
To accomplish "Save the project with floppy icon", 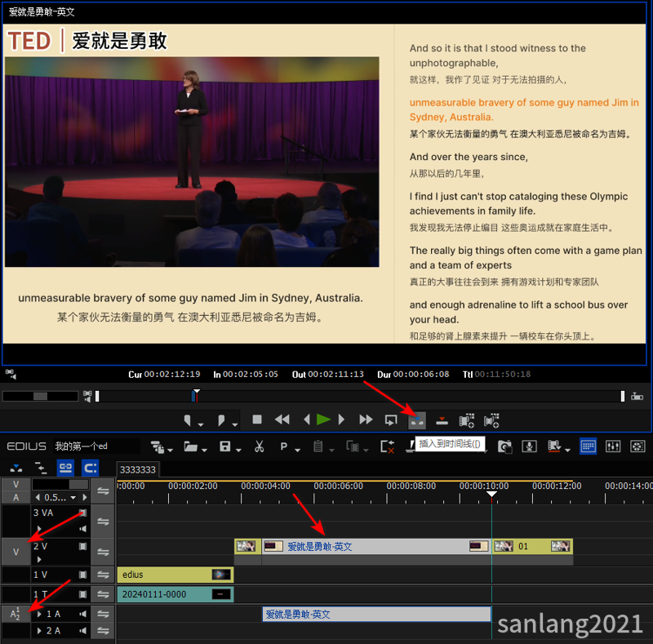I will [225, 446].
